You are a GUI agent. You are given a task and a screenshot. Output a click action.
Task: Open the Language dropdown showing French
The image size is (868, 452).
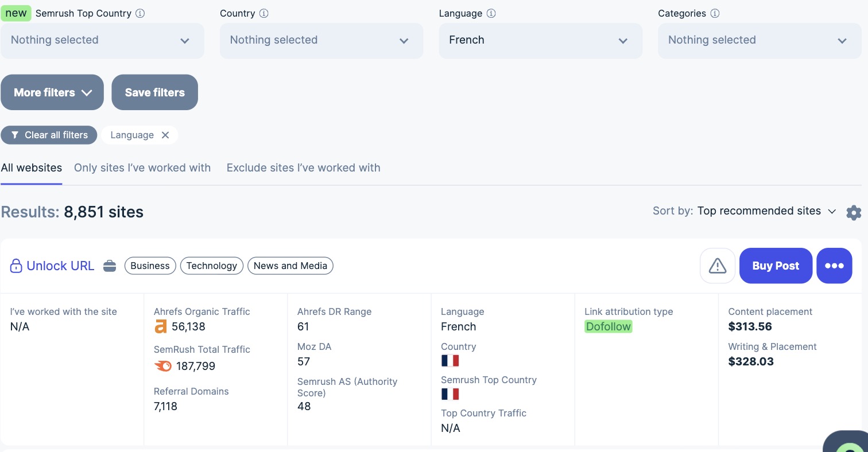541,41
